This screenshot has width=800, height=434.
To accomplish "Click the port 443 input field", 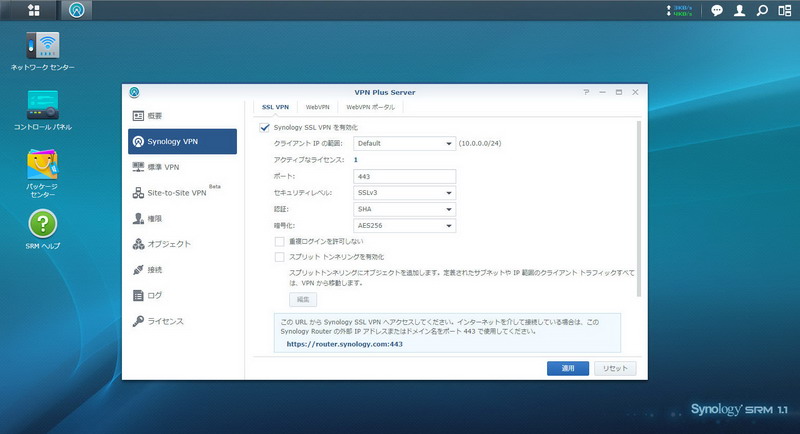I will 404,176.
